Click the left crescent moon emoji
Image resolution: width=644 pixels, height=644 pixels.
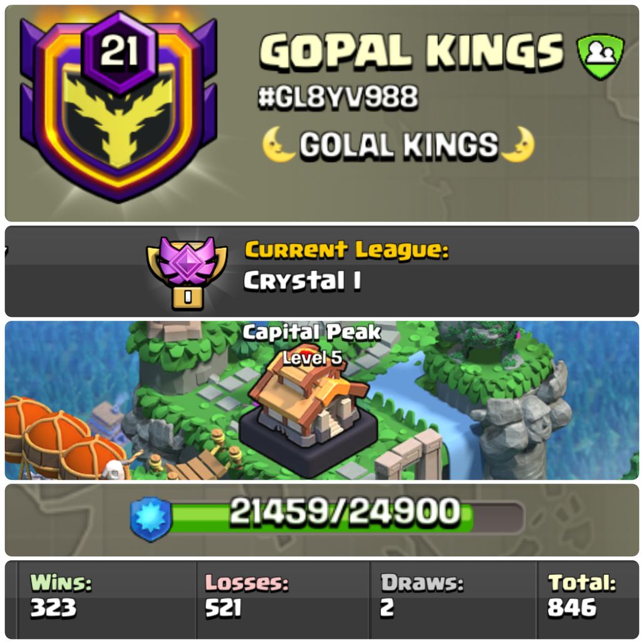pos(278,144)
